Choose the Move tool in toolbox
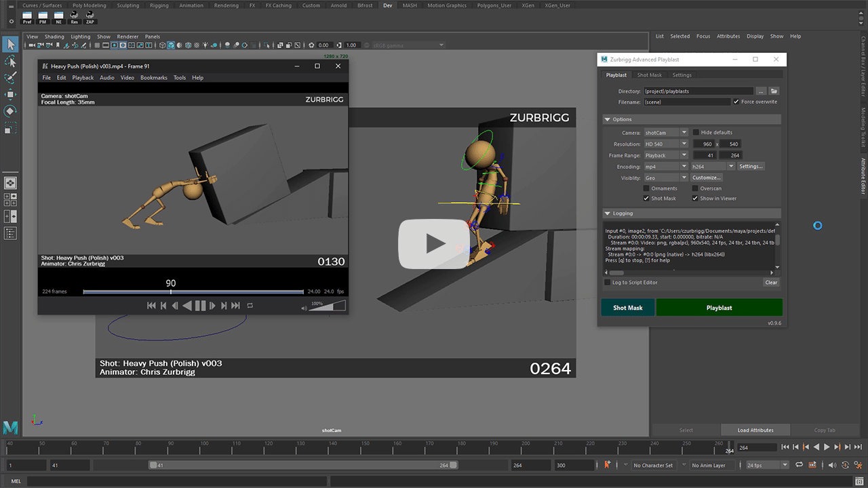Screen dimensions: 868x488 10,94
